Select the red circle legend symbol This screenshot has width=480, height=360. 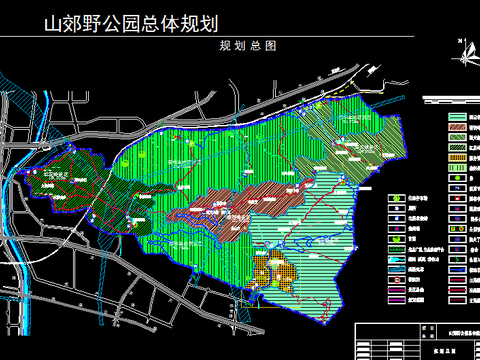[397, 280]
